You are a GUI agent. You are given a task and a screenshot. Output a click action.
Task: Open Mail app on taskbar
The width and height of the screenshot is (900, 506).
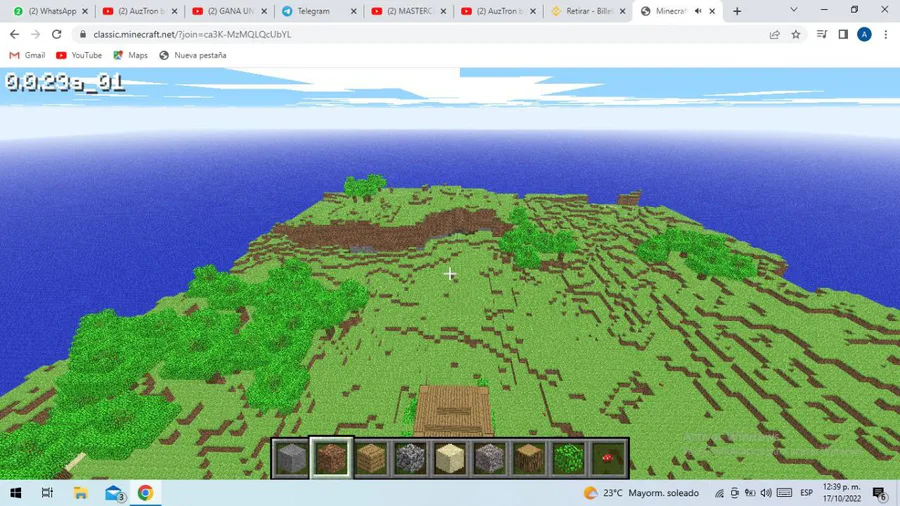(x=114, y=493)
